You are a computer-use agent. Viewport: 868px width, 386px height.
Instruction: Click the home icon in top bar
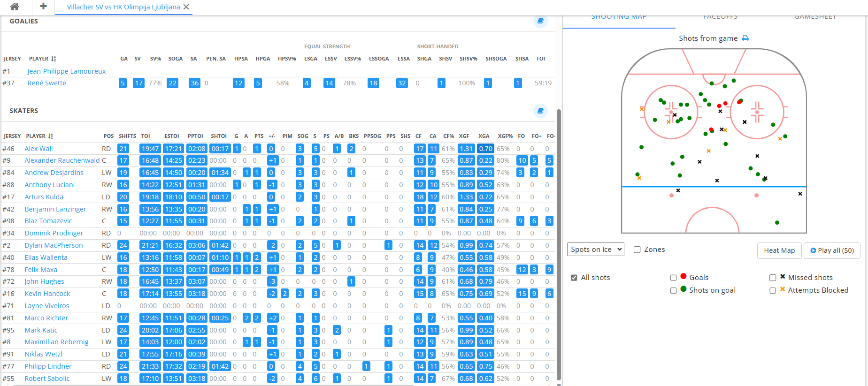(x=15, y=7)
